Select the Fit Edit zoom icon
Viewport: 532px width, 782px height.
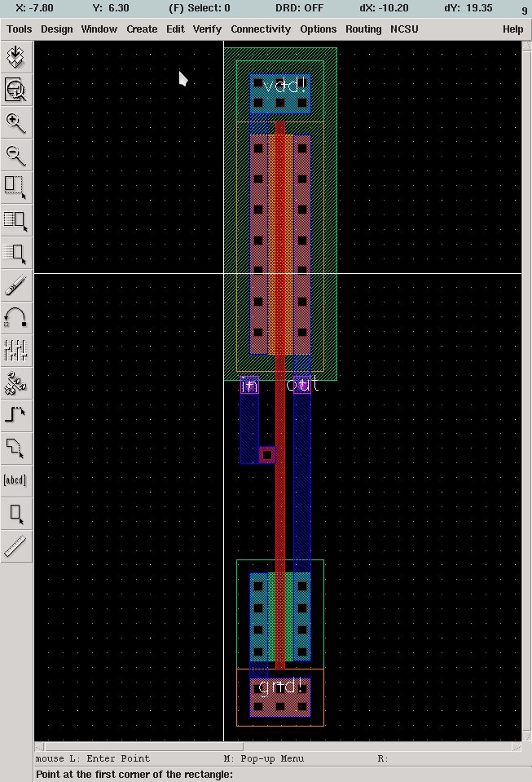[x=16, y=90]
